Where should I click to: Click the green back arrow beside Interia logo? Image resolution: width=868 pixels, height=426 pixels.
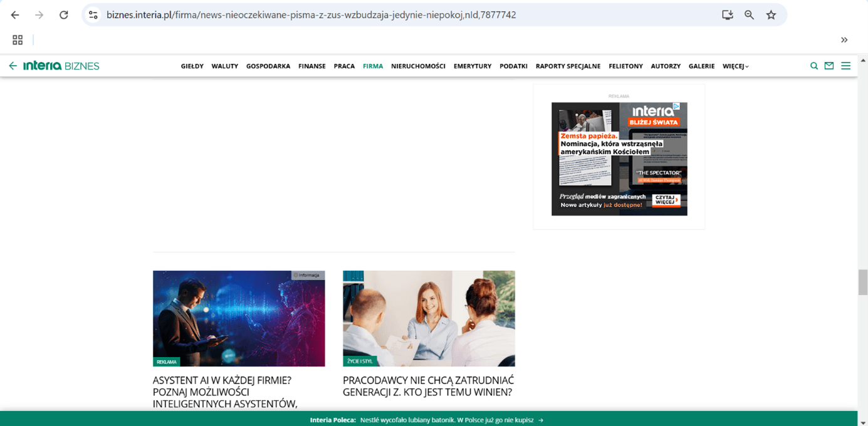[x=13, y=66]
